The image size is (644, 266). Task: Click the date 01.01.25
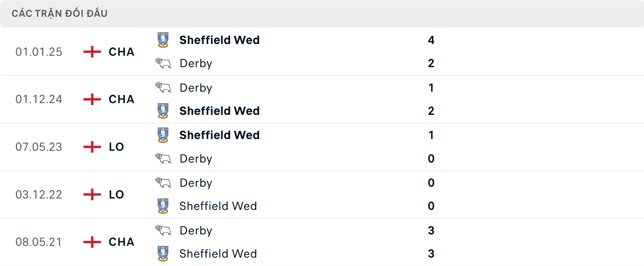[39, 52]
